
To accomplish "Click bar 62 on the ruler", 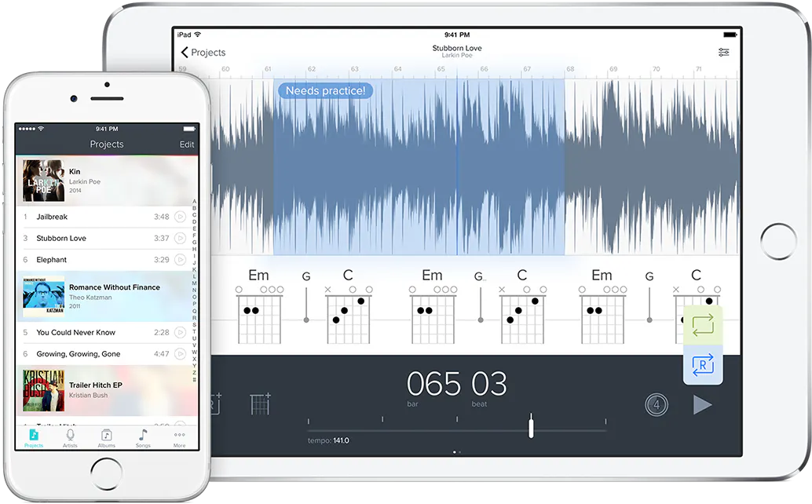I will (311, 69).
